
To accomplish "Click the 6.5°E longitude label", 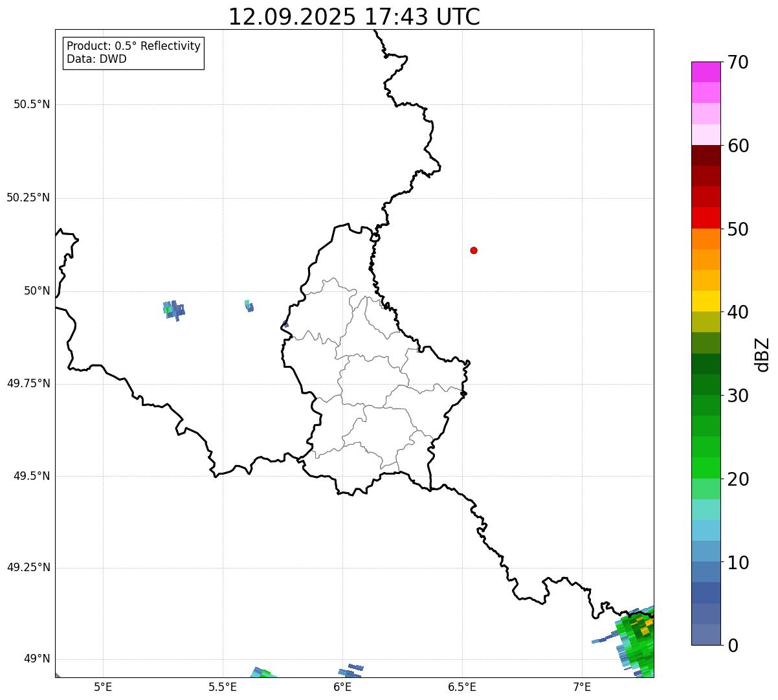I will click(x=462, y=687).
